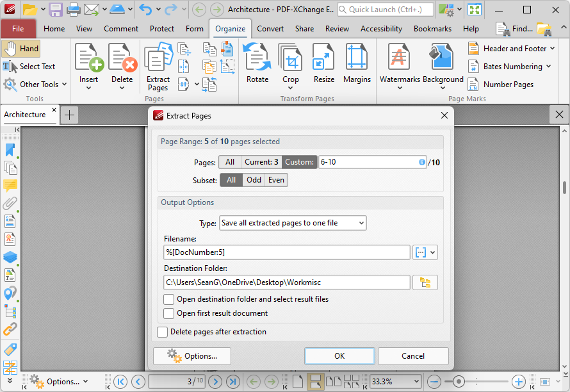This screenshot has width=570, height=392.
Task: Click the Print icon in quick toolbar
Action: click(74, 10)
